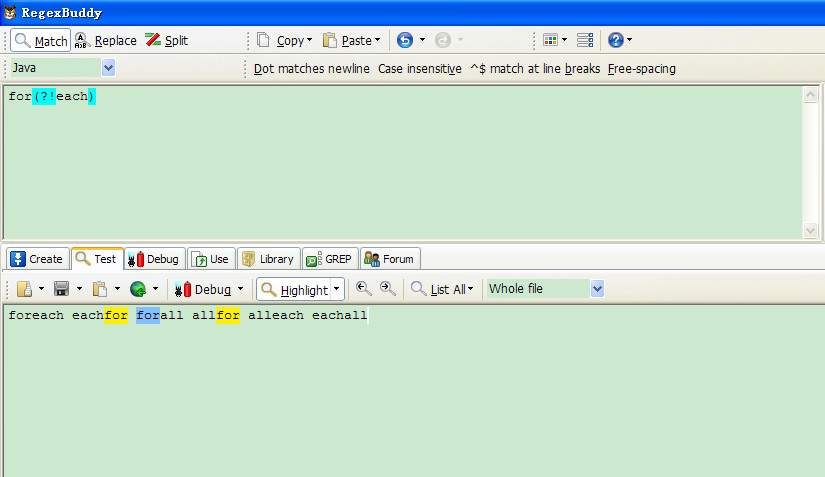Viewport: 825px width, 477px height.
Task: Open the new test file dropdown arrow
Action: [42, 288]
